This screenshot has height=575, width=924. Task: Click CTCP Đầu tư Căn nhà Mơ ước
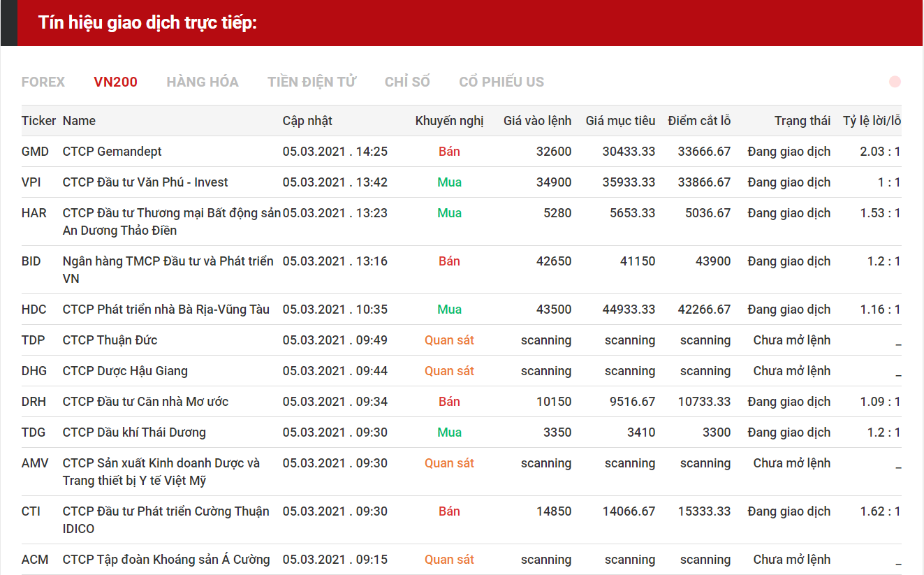point(146,402)
